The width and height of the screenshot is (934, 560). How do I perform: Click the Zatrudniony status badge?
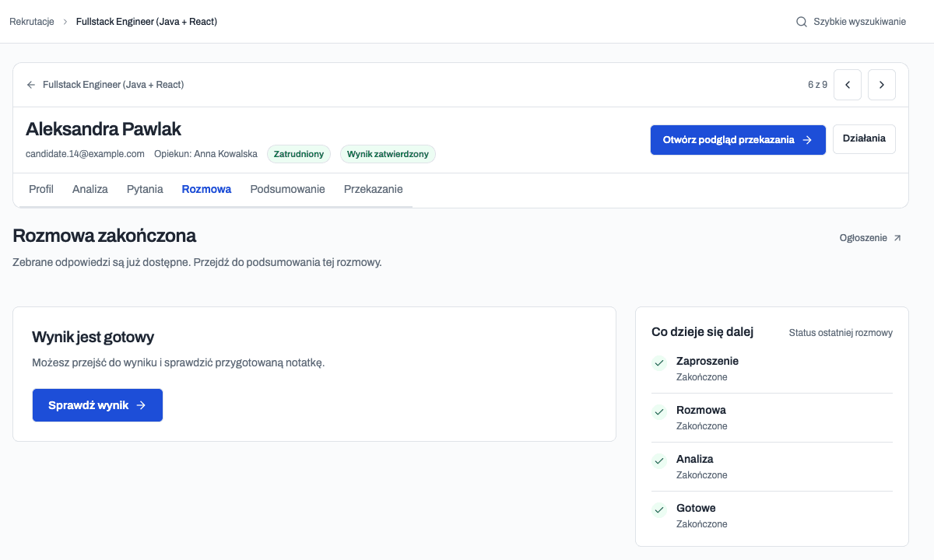pos(299,154)
